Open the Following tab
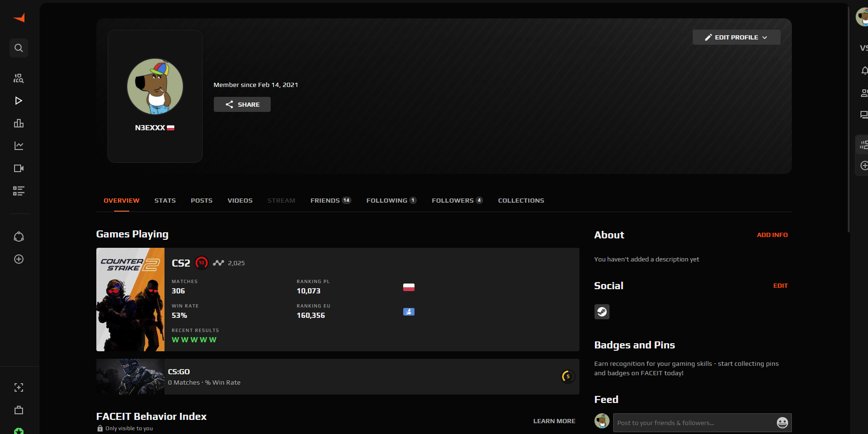The image size is (868, 434). (x=391, y=200)
